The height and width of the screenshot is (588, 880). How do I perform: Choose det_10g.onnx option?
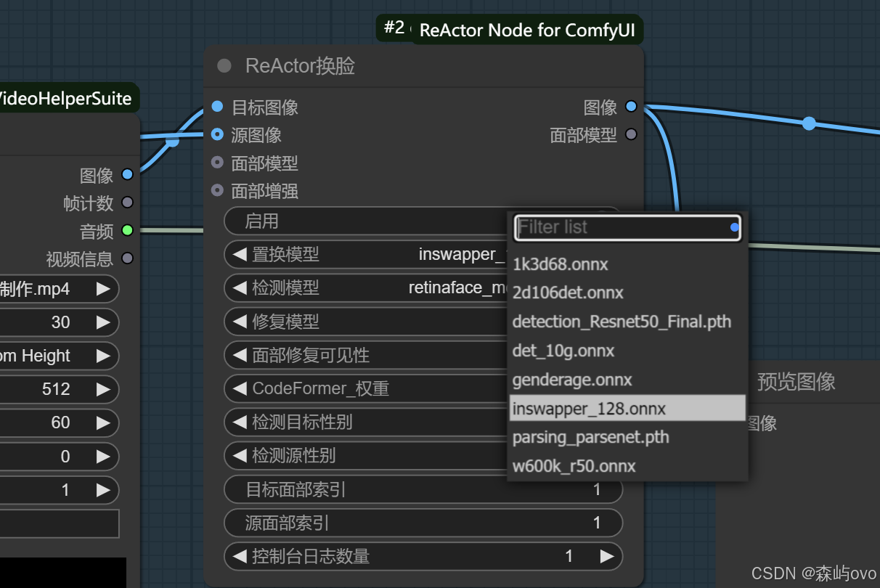coord(628,351)
